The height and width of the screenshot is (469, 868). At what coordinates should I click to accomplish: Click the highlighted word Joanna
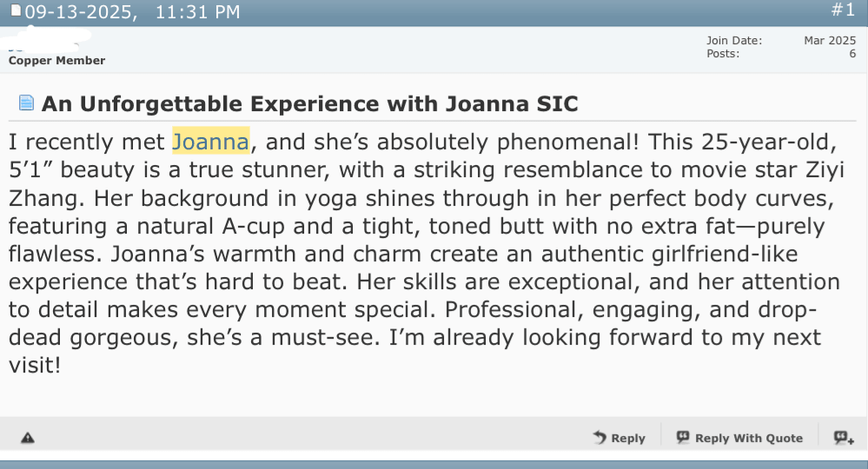click(211, 141)
